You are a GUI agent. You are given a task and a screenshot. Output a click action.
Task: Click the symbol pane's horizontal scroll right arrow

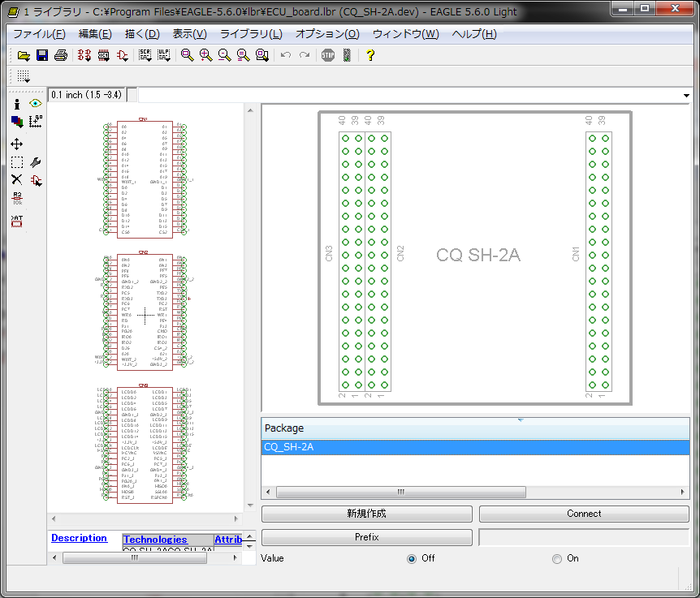(236, 518)
